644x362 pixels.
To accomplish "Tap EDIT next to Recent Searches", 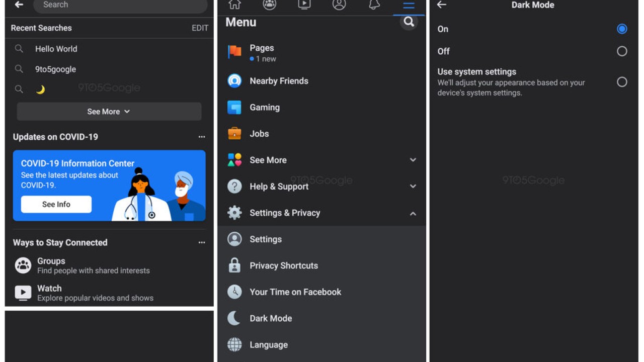I will coord(200,28).
